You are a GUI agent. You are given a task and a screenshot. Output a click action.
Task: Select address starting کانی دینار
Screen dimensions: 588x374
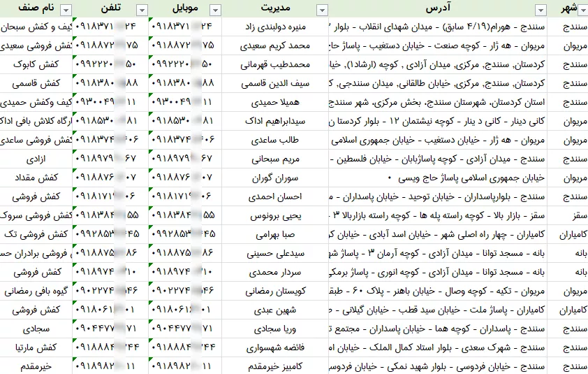tap(438, 121)
